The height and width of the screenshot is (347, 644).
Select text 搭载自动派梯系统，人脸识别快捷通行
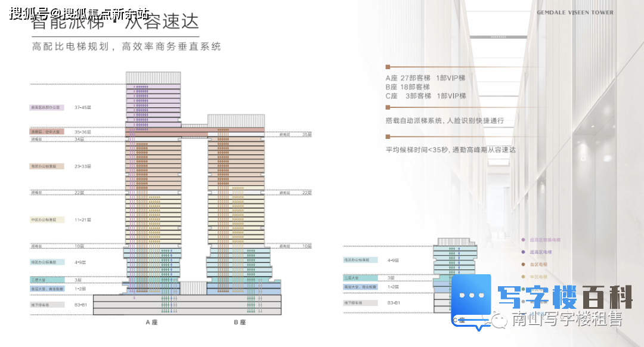(444, 120)
